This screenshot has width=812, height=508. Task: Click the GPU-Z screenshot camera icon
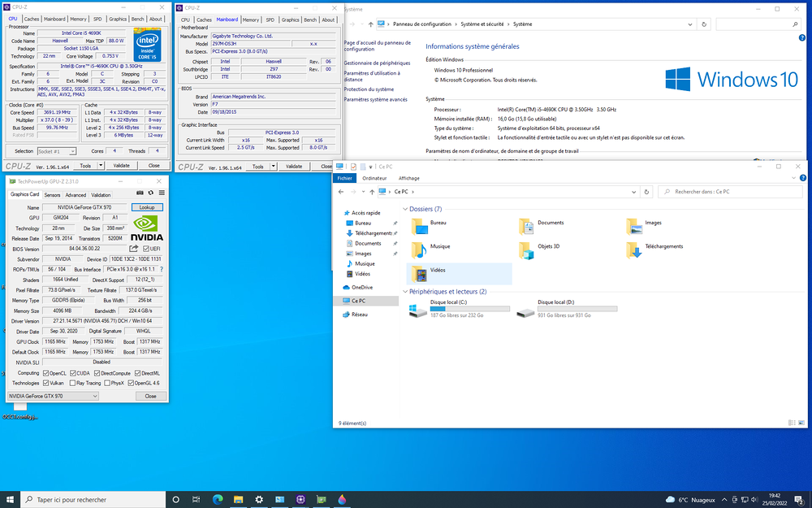tap(140, 193)
